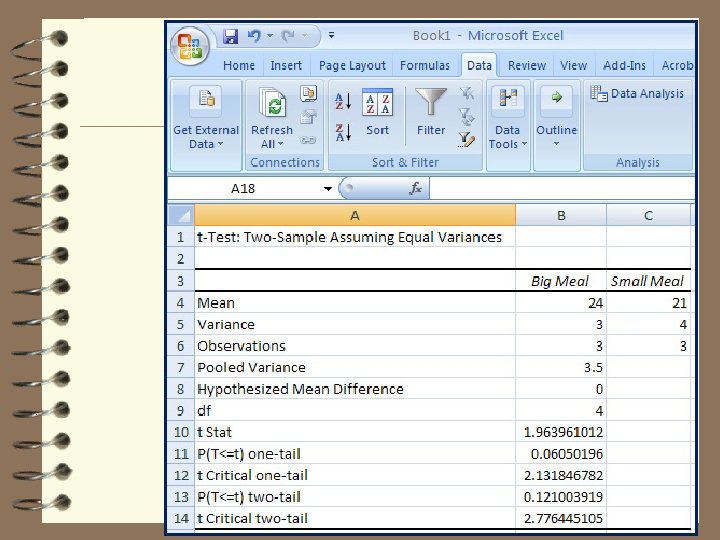Click one-tail p-value 0.06050196
Image resolution: width=720 pixels, height=540 pixels.
(561, 454)
